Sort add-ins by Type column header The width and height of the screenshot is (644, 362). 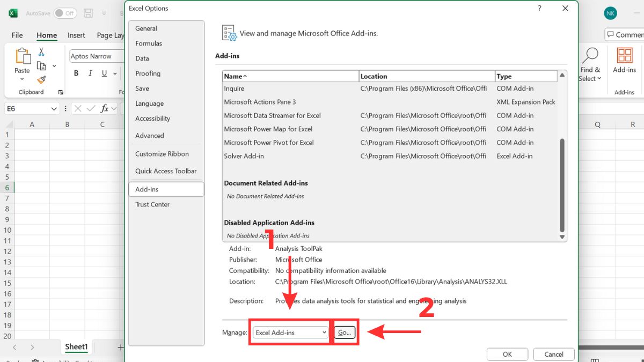(526, 76)
